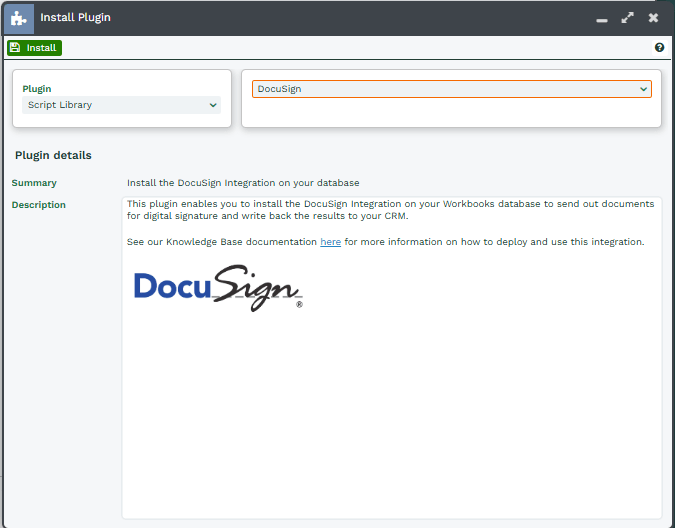Click the 'Plugin details' heading
This screenshot has height=528, width=675.
pyautogui.click(x=53, y=155)
